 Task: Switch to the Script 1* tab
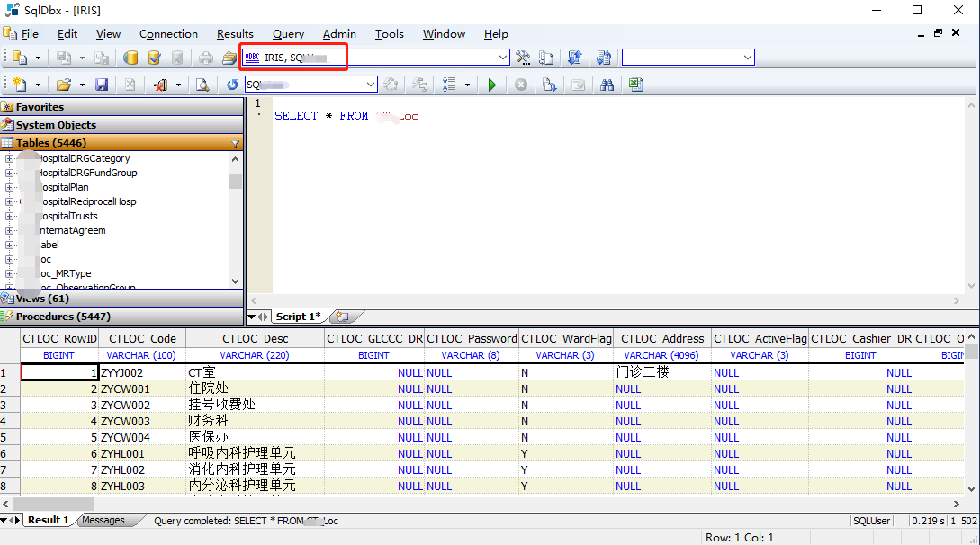pyautogui.click(x=298, y=317)
